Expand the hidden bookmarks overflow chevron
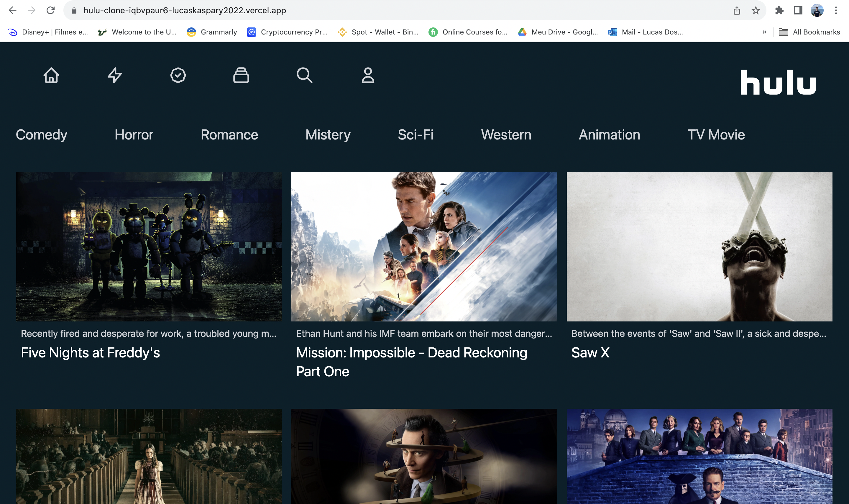849x504 pixels. (x=764, y=32)
